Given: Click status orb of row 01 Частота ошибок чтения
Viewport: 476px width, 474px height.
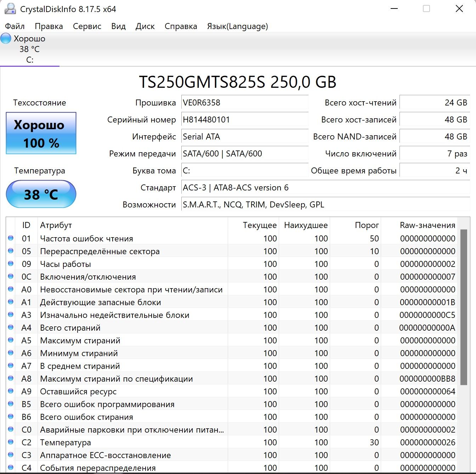Looking at the screenshot, I should [11, 238].
